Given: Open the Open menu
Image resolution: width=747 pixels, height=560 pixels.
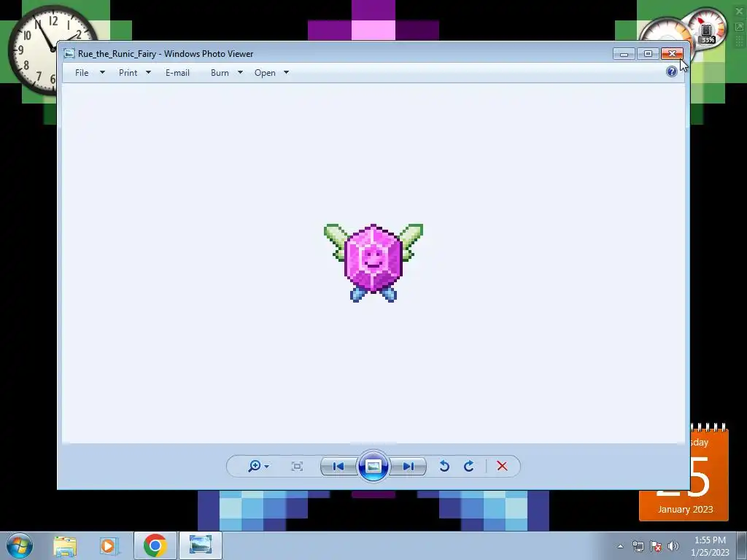Looking at the screenshot, I should 265,72.
